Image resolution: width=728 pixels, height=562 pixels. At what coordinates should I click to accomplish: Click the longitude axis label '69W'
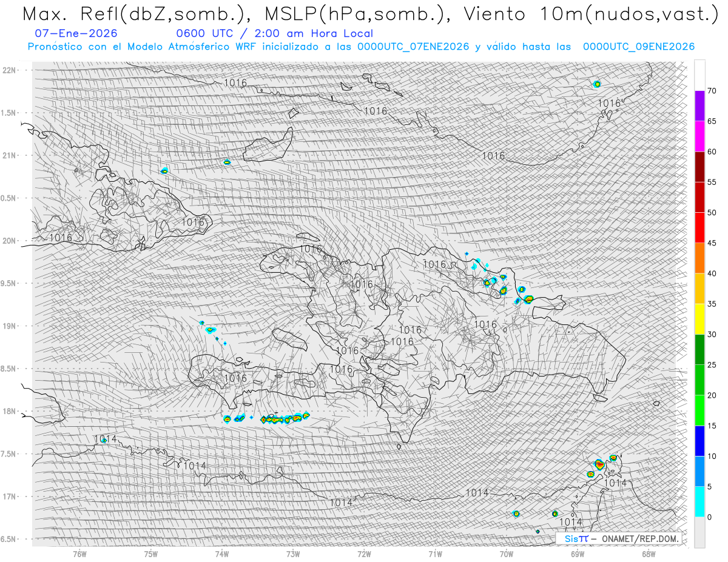pos(578,554)
